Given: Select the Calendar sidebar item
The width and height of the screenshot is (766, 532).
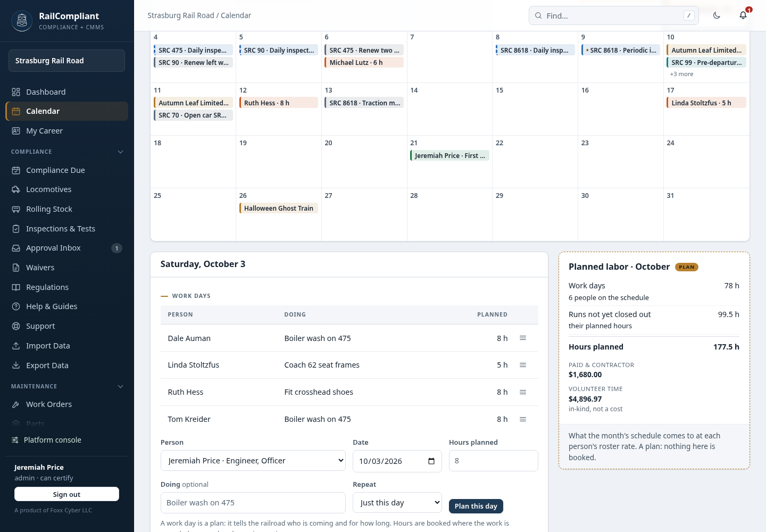Looking at the screenshot, I should [66, 111].
